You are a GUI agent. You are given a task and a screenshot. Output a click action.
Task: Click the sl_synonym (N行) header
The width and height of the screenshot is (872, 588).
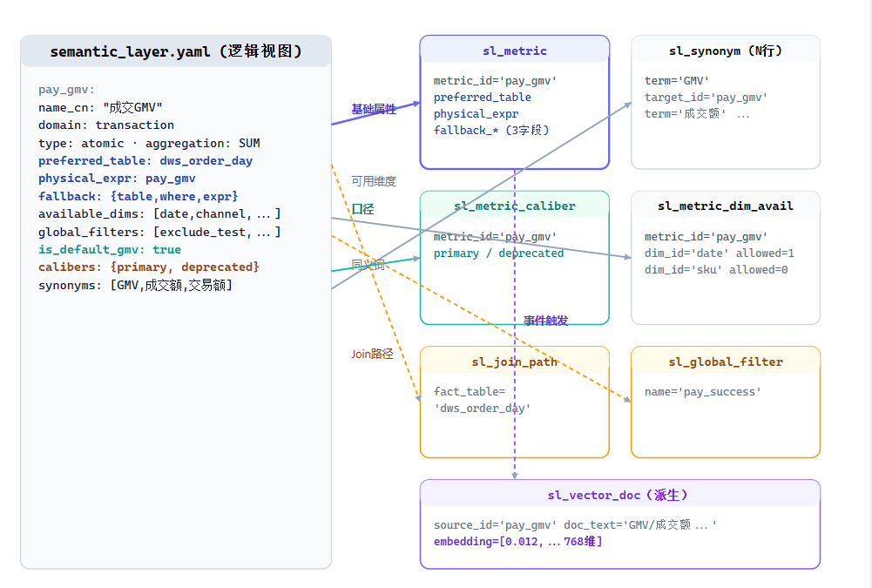click(x=726, y=51)
